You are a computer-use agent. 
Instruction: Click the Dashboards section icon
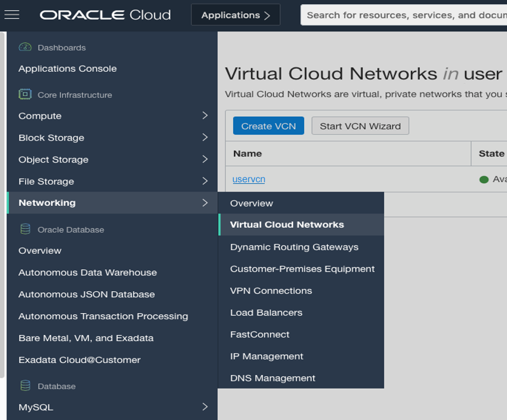coord(25,47)
